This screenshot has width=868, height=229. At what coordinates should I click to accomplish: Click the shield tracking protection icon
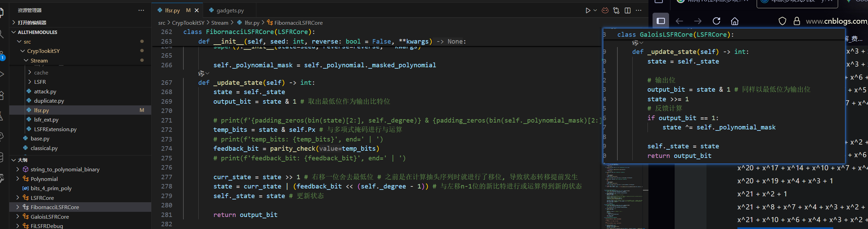click(x=782, y=21)
